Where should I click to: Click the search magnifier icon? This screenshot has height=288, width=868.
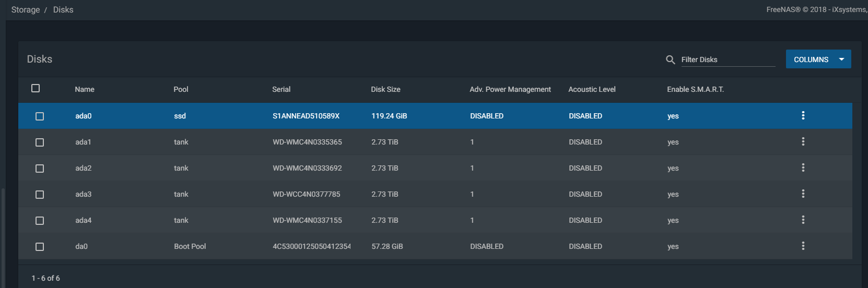click(x=671, y=60)
